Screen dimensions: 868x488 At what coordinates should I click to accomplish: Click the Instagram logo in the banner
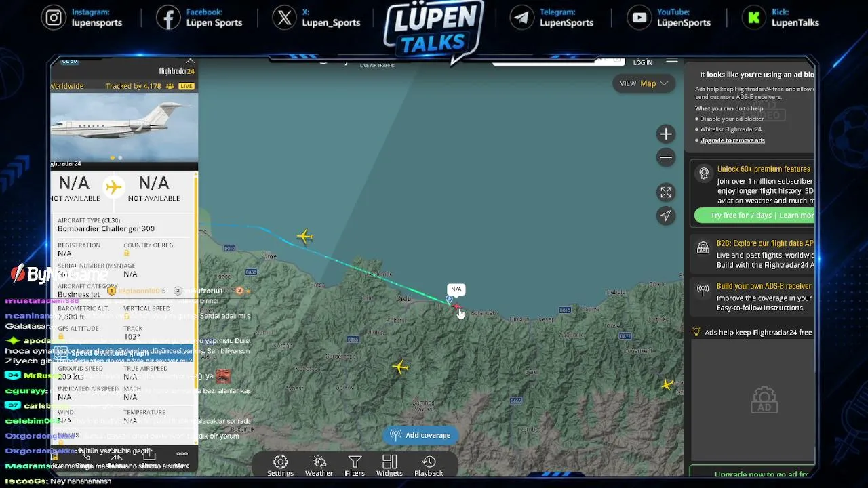point(54,18)
